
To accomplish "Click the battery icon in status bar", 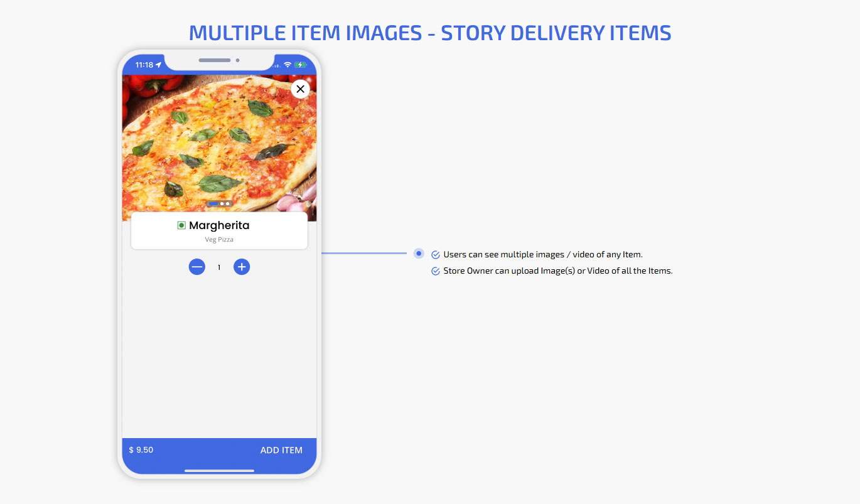I will [300, 65].
